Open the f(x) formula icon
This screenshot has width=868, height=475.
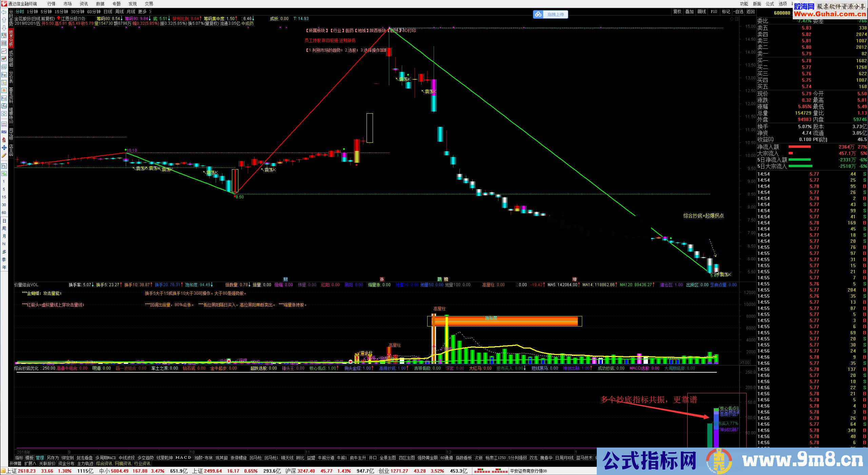tap(4, 106)
